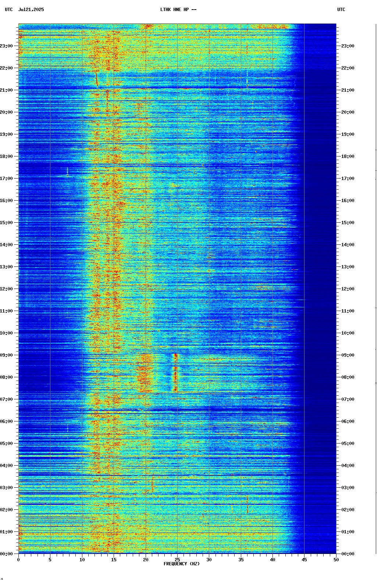The image size is (392, 583).
Task: Click the date label Jul21,2025
Action: [31, 10]
